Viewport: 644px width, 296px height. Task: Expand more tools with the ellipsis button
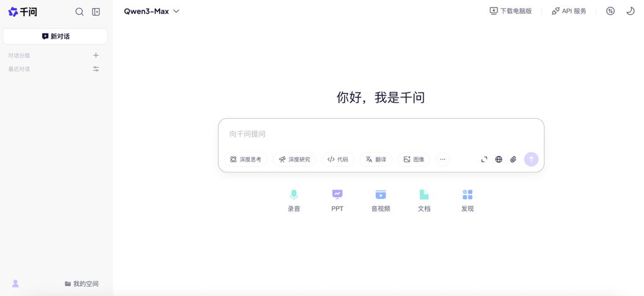pyautogui.click(x=443, y=160)
